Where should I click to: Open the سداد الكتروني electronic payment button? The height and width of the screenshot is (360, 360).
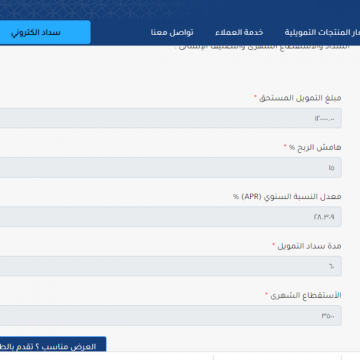(45, 32)
